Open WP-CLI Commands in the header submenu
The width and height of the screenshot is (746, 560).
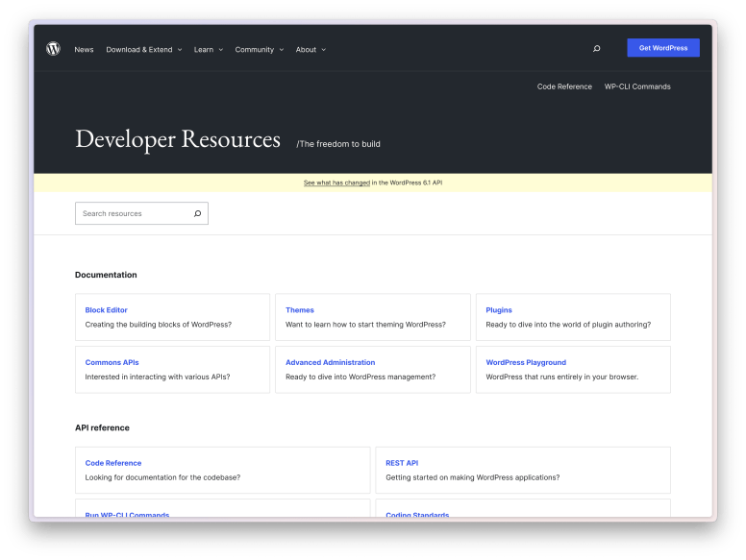point(637,86)
